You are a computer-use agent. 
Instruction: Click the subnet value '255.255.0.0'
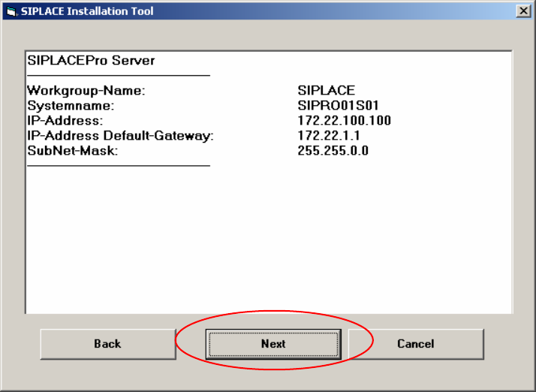click(x=333, y=151)
